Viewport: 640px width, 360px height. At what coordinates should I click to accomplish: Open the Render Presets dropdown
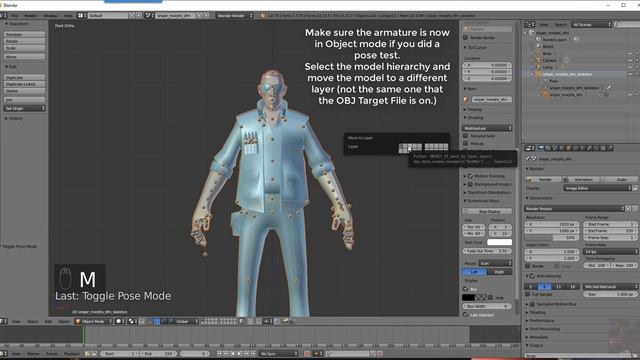[575, 209]
